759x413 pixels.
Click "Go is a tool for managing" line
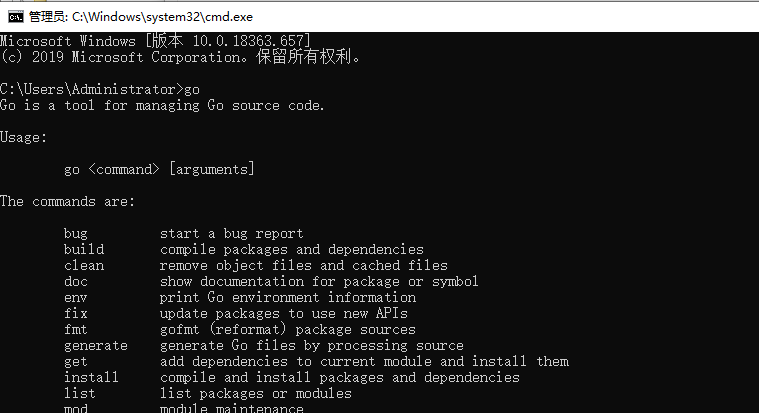click(x=162, y=105)
